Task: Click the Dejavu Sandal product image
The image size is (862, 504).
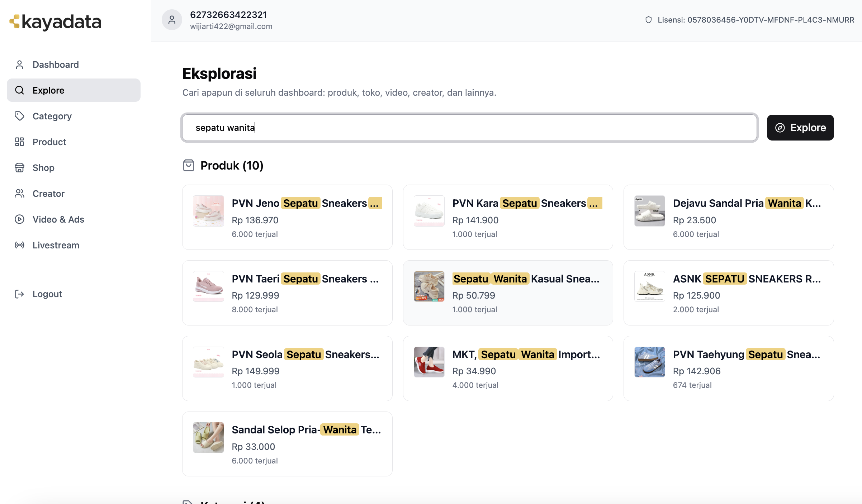Action: 649,211
